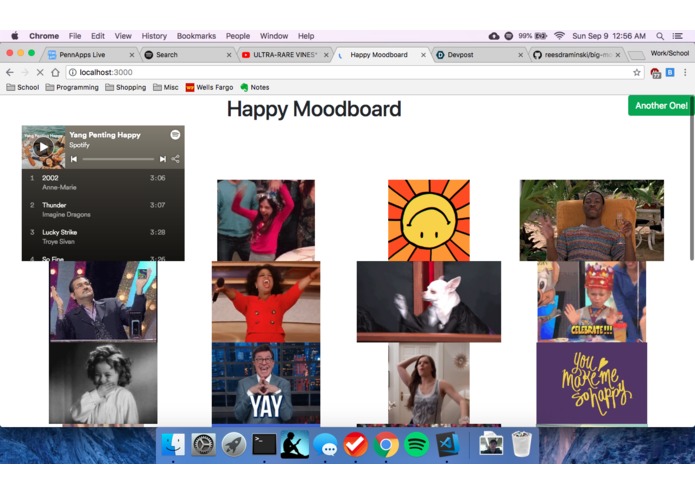
Task: Open the People menu
Action: [238, 36]
